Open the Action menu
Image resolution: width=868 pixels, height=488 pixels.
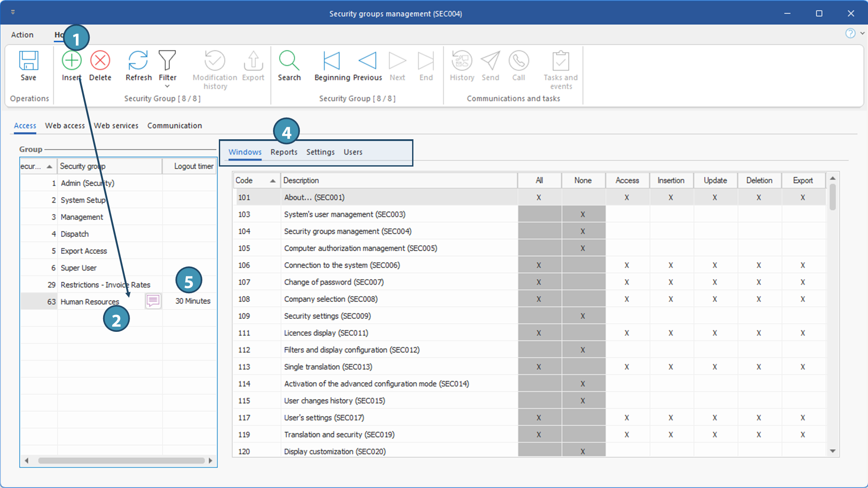point(22,35)
